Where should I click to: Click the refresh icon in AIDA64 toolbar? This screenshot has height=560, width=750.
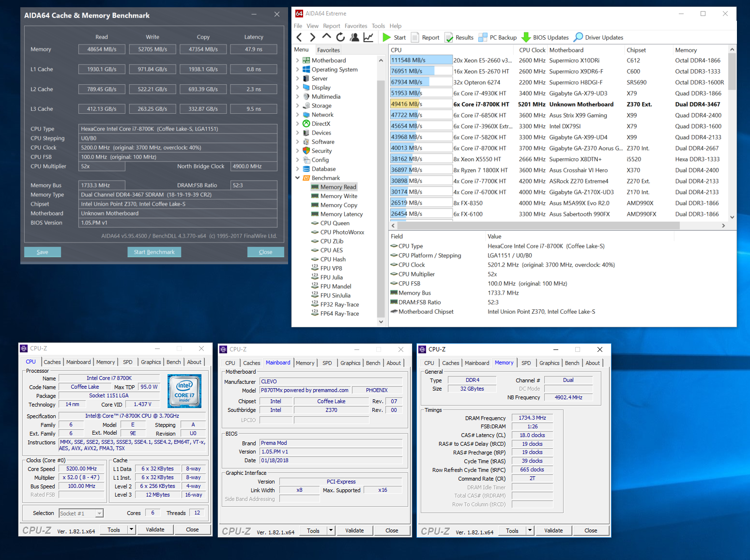tap(340, 37)
